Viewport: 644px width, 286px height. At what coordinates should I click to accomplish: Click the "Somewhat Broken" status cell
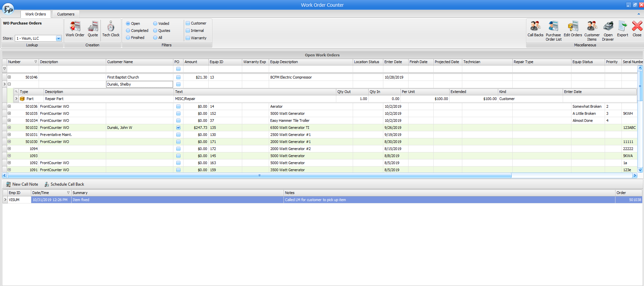[x=588, y=106]
